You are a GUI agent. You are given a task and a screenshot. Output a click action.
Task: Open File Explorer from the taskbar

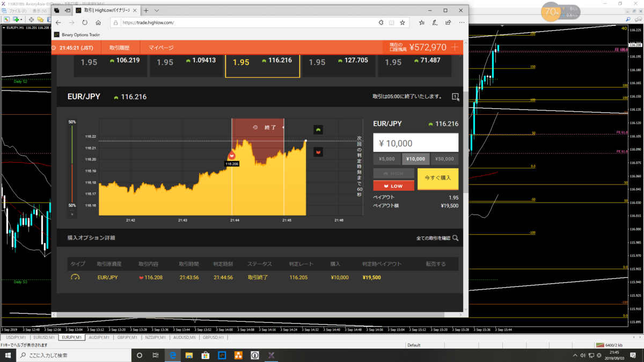coord(189,355)
